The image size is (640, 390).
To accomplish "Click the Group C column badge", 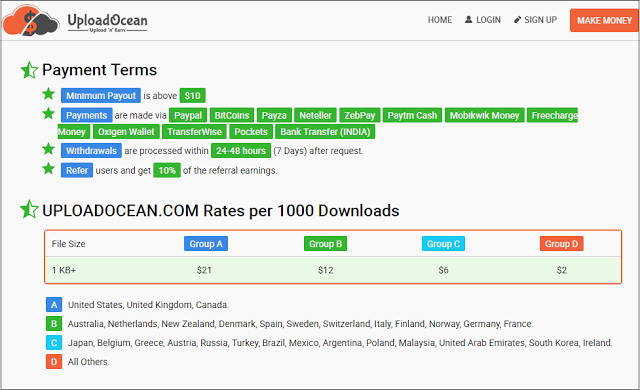I will pyautogui.click(x=443, y=244).
